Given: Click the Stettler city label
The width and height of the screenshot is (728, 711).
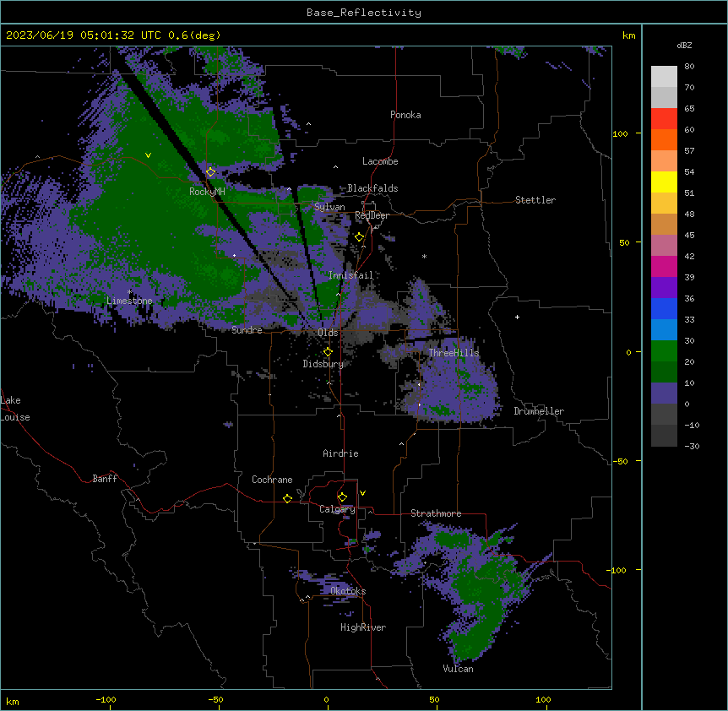Looking at the screenshot, I should click(535, 200).
